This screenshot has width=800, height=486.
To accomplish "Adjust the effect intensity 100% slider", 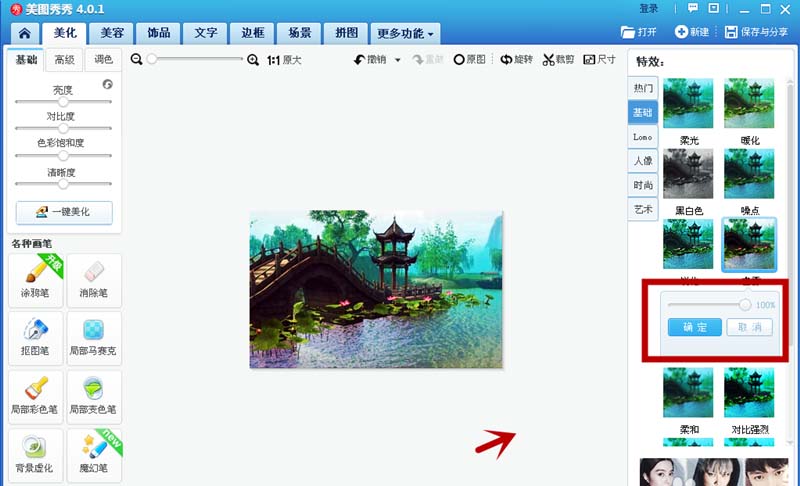I will (x=709, y=304).
